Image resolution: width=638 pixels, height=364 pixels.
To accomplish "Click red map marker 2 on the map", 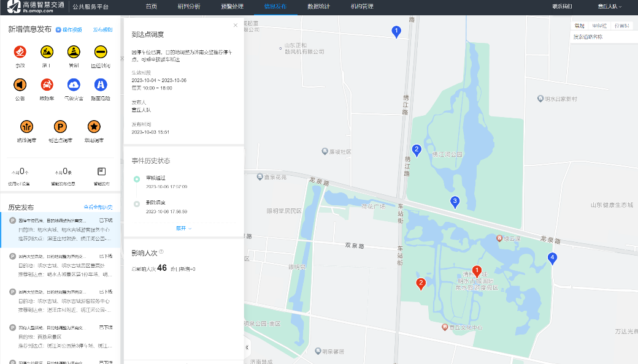I will [421, 284].
